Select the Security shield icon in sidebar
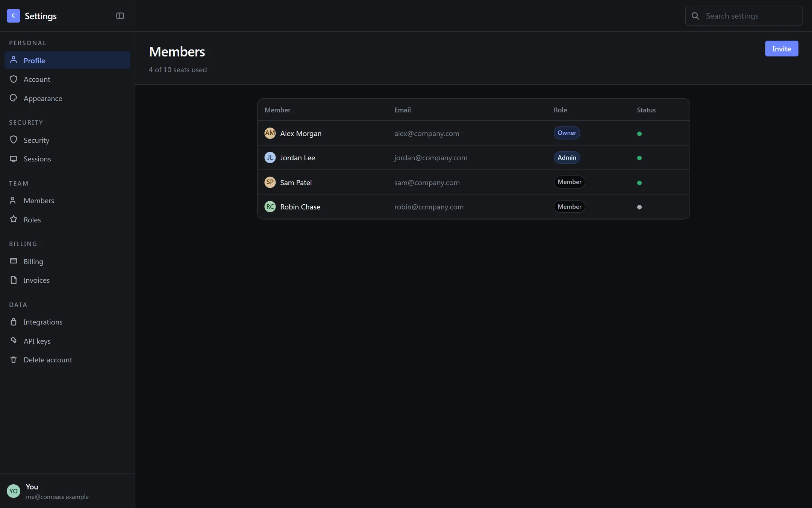The width and height of the screenshot is (812, 508). tap(14, 140)
